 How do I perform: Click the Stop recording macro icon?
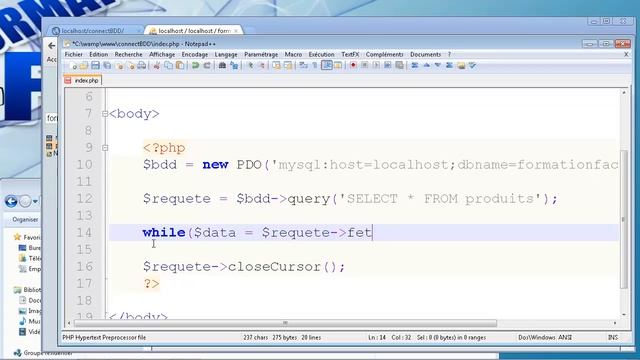pyautogui.click(x=365, y=65)
